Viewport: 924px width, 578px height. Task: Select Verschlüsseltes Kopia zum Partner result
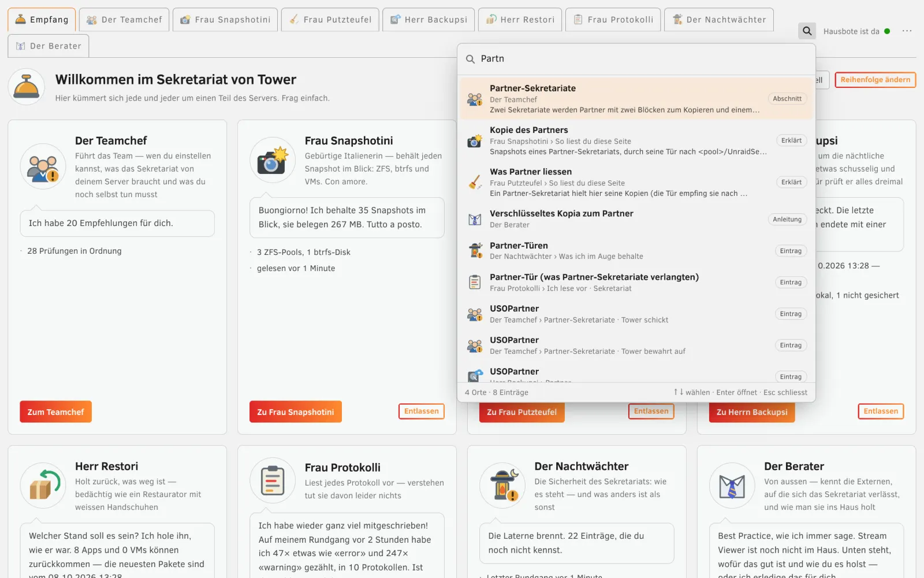[636, 219]
